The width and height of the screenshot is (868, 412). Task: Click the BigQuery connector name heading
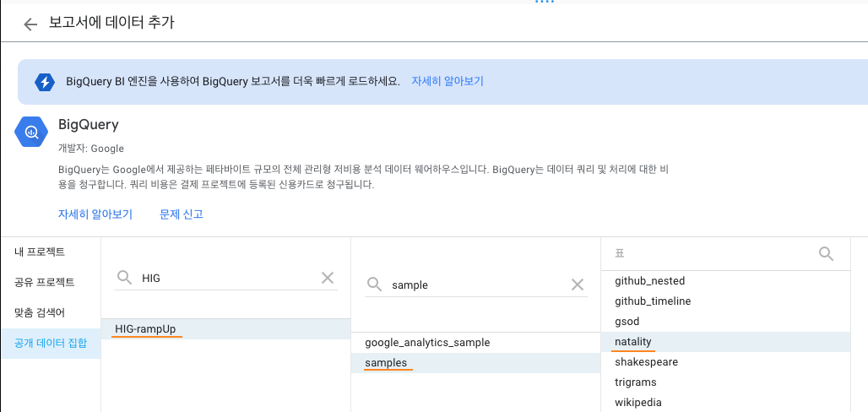tap(89, 125)
